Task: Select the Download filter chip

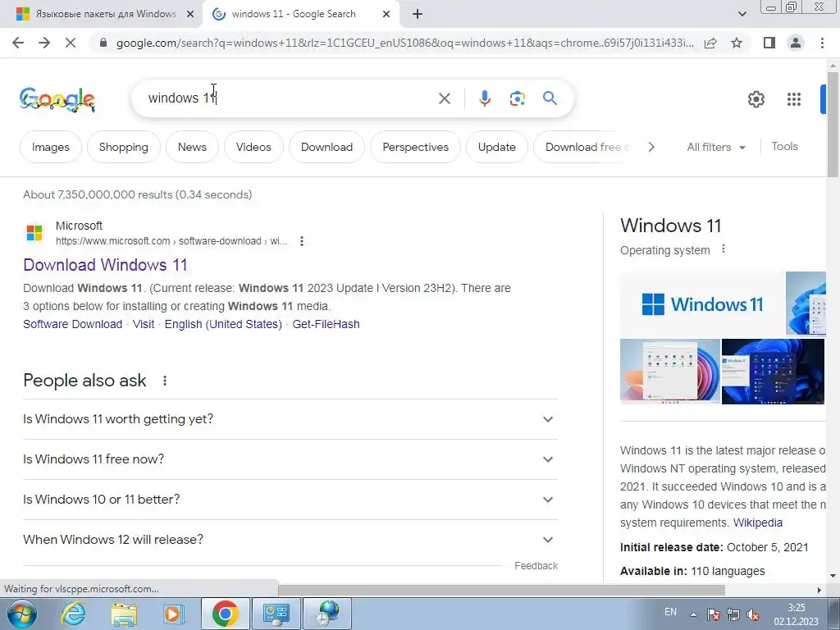Action: tap(326, 147)
